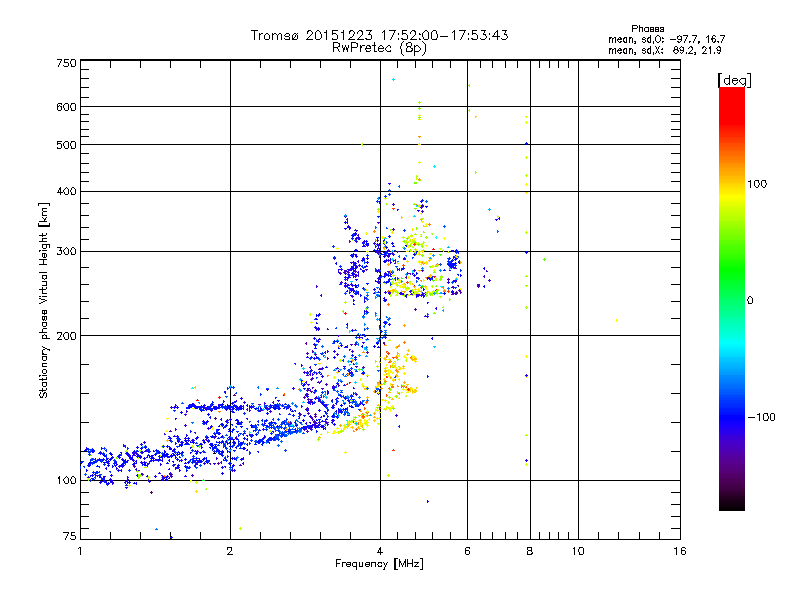Viewport: 800px width, 600px height.
Task: Click the colorbar tick label '0'
Action: pos(750,301)
